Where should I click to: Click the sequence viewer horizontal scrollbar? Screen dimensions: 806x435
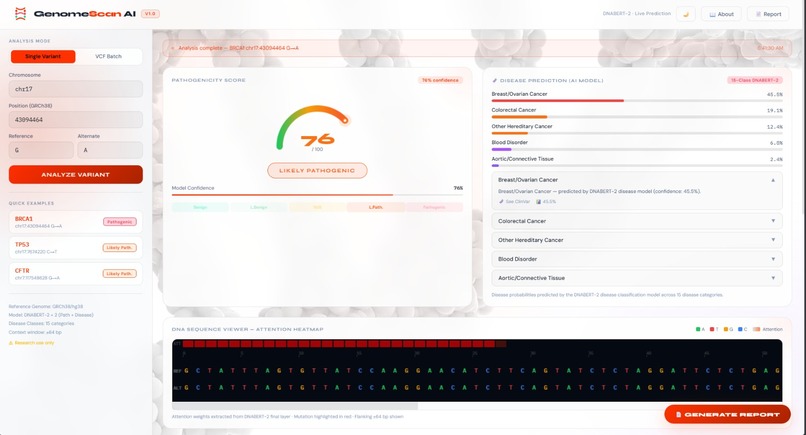point(295,406)
